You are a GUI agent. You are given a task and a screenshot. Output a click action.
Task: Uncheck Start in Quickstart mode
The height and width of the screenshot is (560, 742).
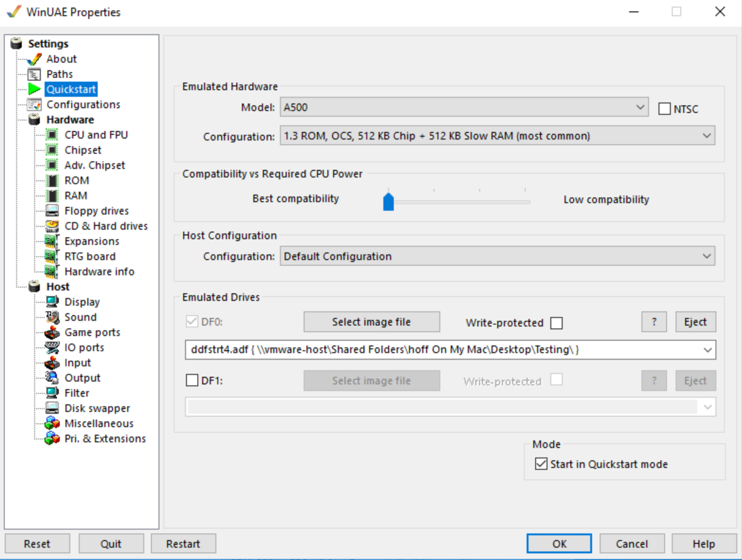pos(541,464)
